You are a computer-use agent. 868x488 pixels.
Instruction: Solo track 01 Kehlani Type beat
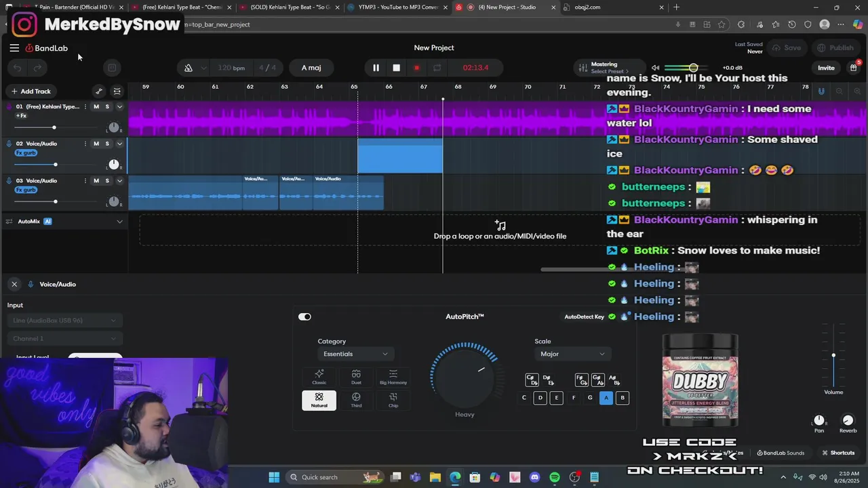(x=107, y=106)
